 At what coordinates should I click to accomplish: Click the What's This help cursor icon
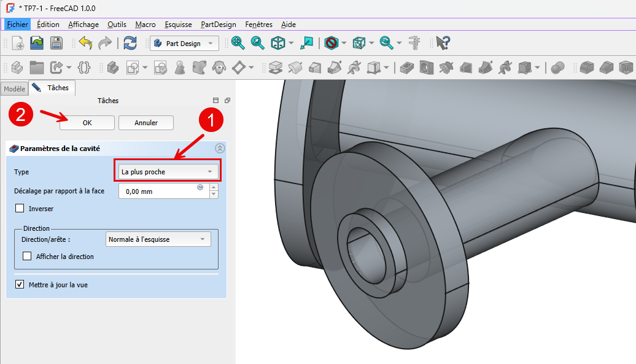pyautogui.click(x=443, y=43)
